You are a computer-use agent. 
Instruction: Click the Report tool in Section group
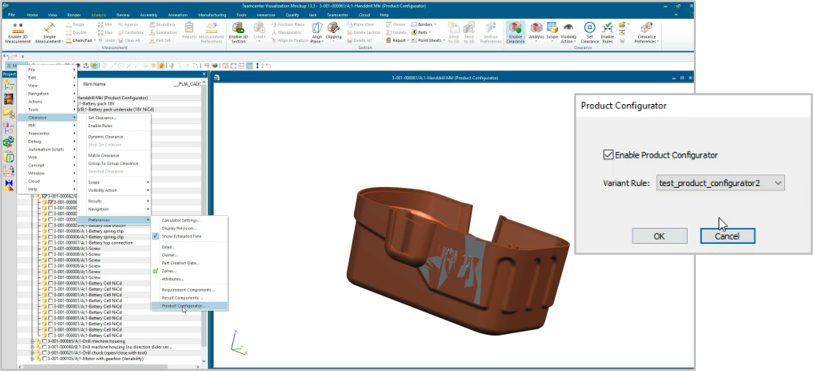397,40
